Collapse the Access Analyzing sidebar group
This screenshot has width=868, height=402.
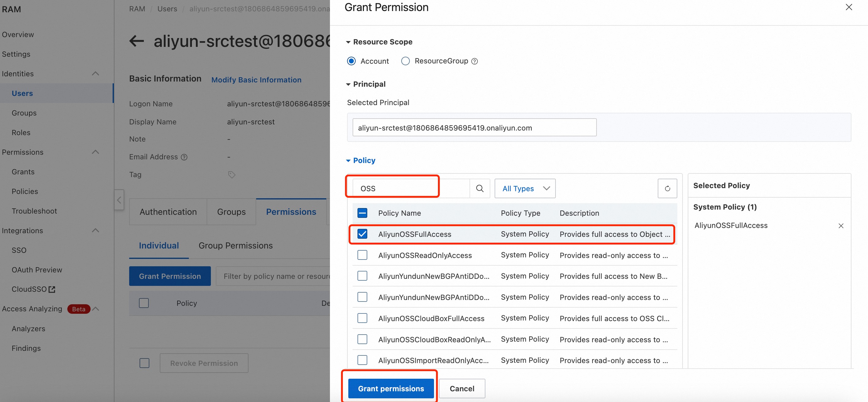(96, 309)
